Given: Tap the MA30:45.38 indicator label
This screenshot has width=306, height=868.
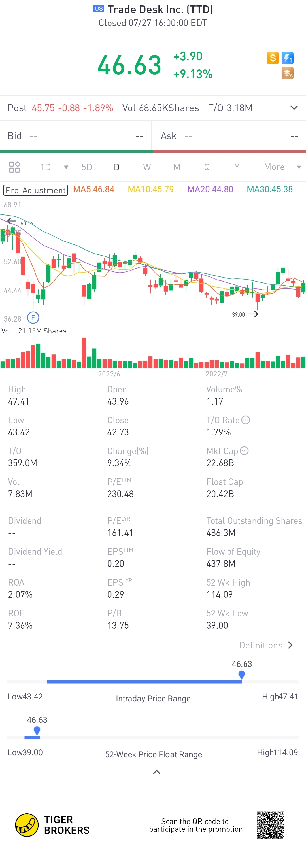Looking at the screenshot, I should coord(270,189).
